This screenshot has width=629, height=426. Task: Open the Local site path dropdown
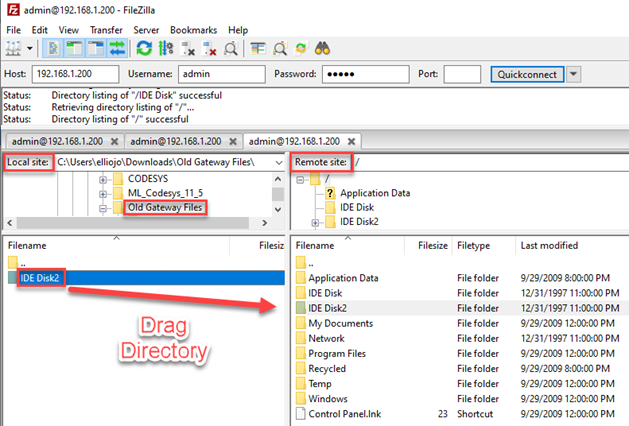pyautogui.click(x=277, y=162)
